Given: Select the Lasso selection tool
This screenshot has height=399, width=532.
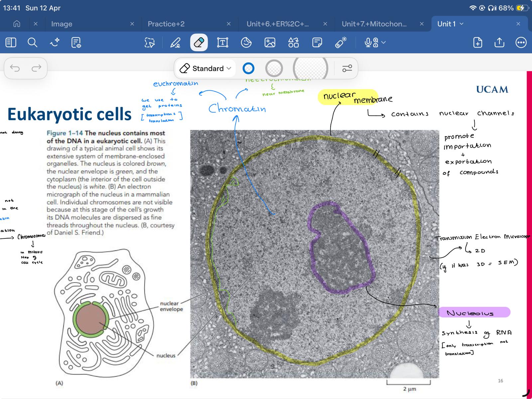Looking at the screenshot, I should [x=150, y=43].
